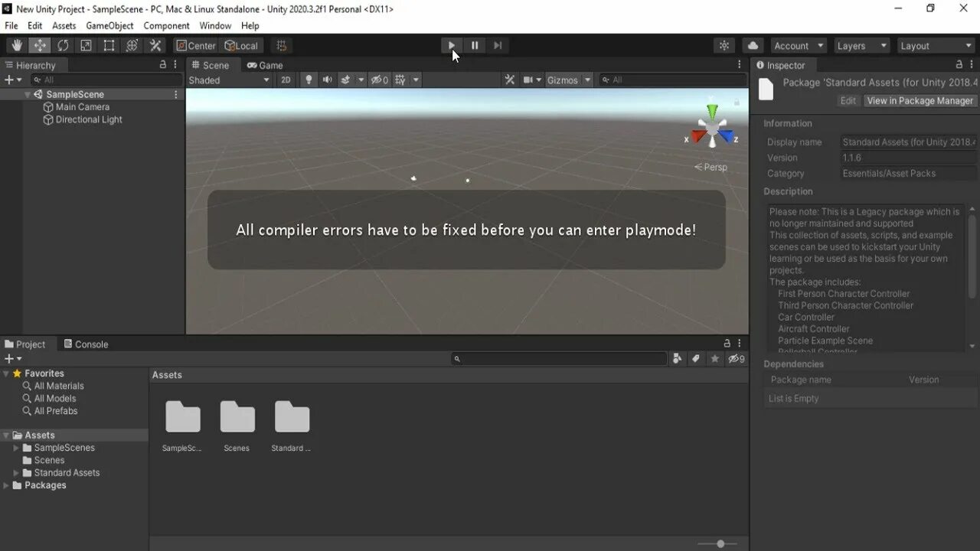Open Collaborate lighting-style services icon

pyautogui.click(x=724, y=46)
